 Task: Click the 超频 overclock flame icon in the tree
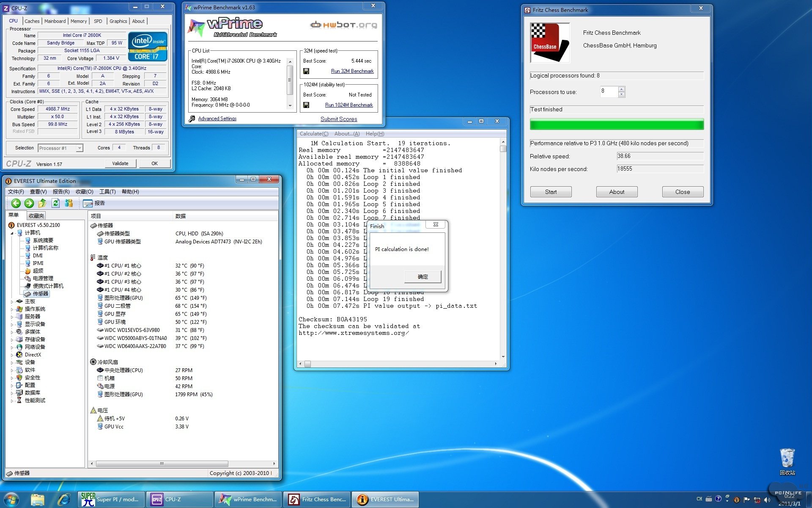point(27,271)
